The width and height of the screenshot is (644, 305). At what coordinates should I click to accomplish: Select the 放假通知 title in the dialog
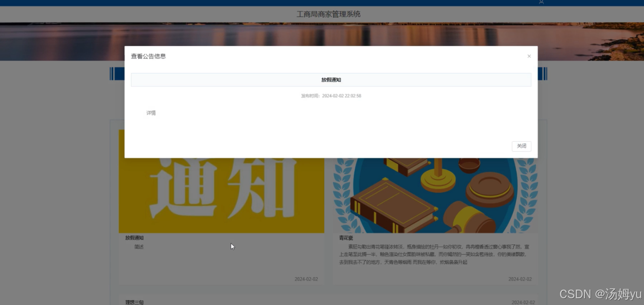click(331, 80)
